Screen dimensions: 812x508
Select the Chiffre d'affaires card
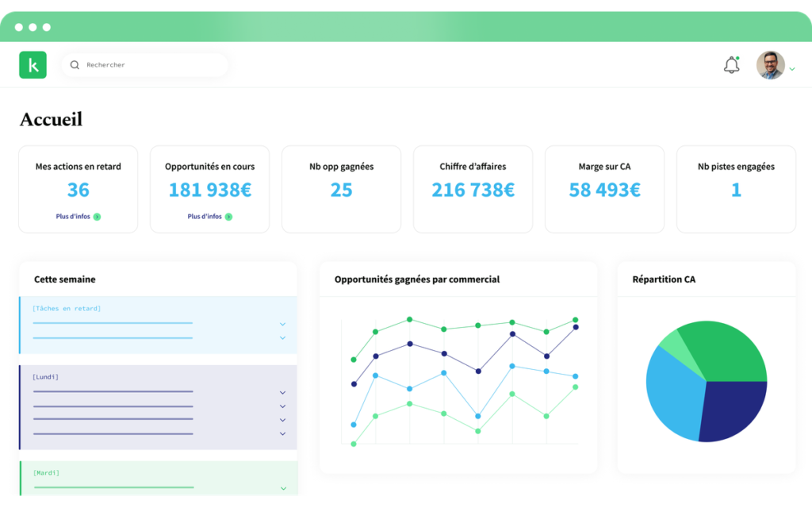tap(473, 189)
